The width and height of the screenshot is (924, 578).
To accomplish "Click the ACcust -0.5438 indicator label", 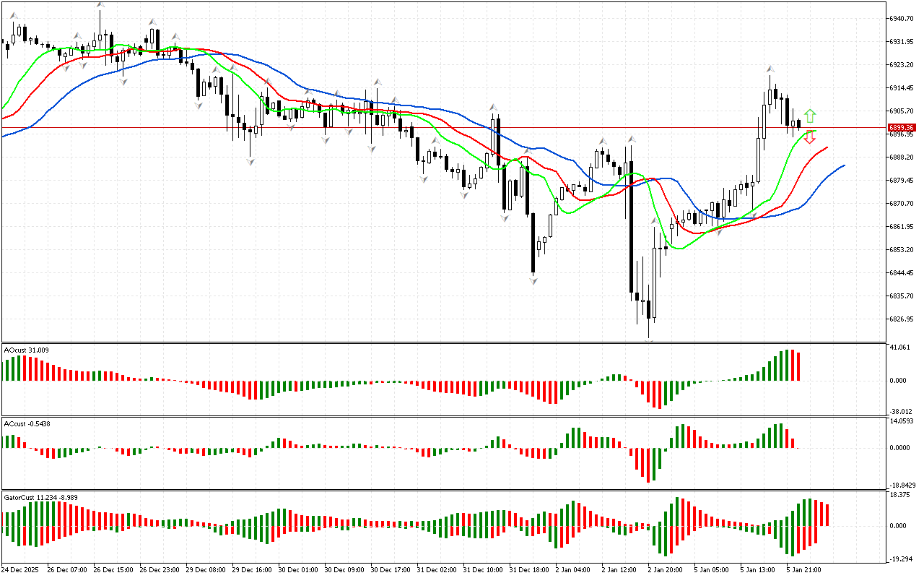I will click(x=27, y=423).
